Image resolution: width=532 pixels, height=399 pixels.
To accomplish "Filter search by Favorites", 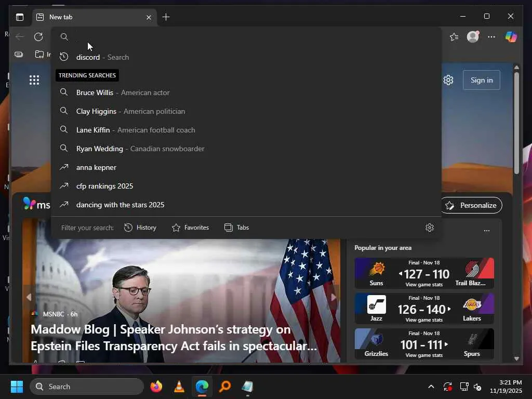I will click(x=190, y=228).
